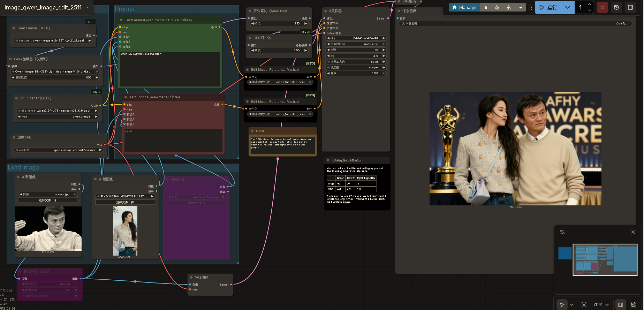644x310 pixels.
Task: Open the run mode dropdown arrow
Action: [568, 7]
